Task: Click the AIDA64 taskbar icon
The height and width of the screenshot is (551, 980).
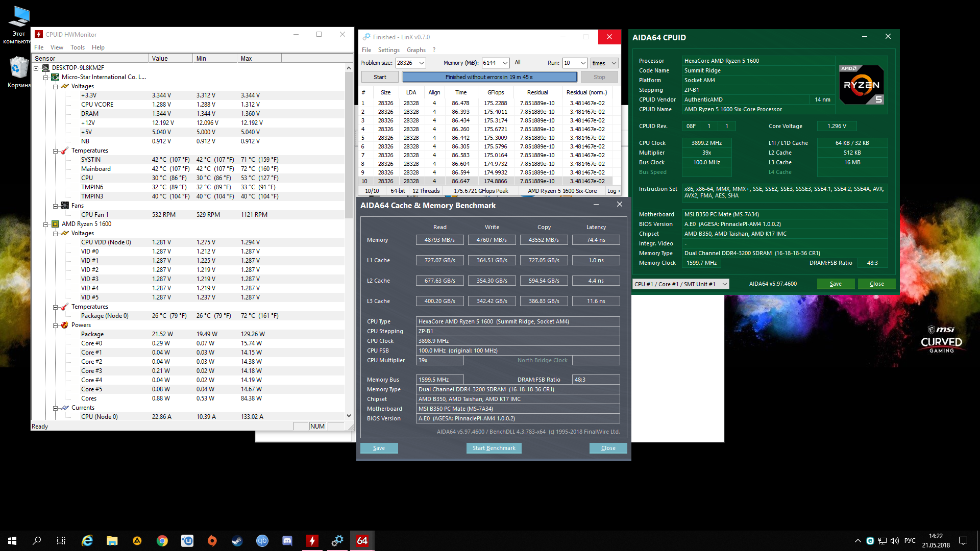Action: 362,541
